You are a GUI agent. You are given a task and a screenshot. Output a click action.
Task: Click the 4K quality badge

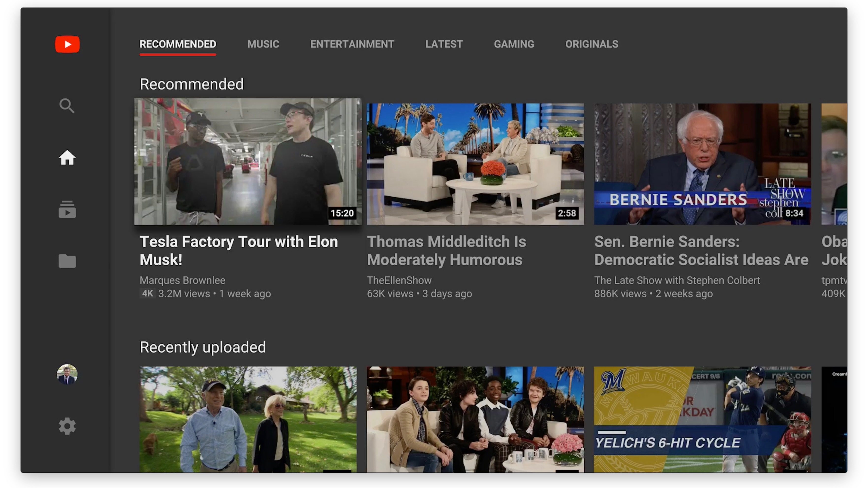click(x=147, y=294)
